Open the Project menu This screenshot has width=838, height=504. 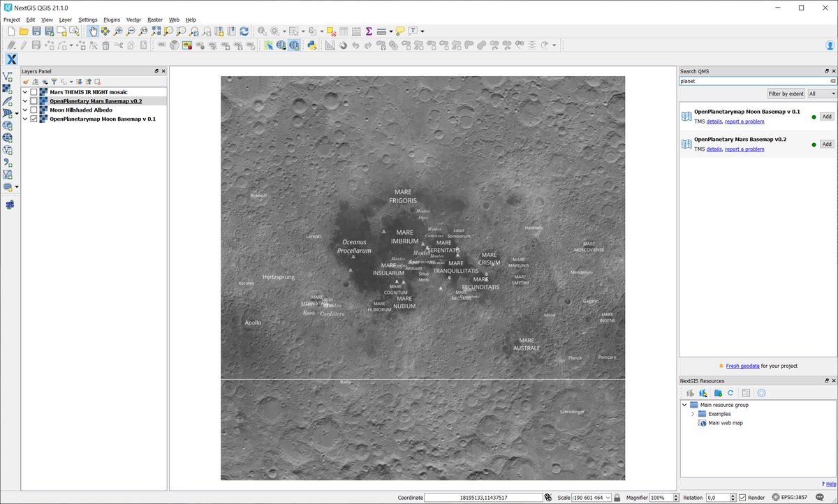coord(12,20)
